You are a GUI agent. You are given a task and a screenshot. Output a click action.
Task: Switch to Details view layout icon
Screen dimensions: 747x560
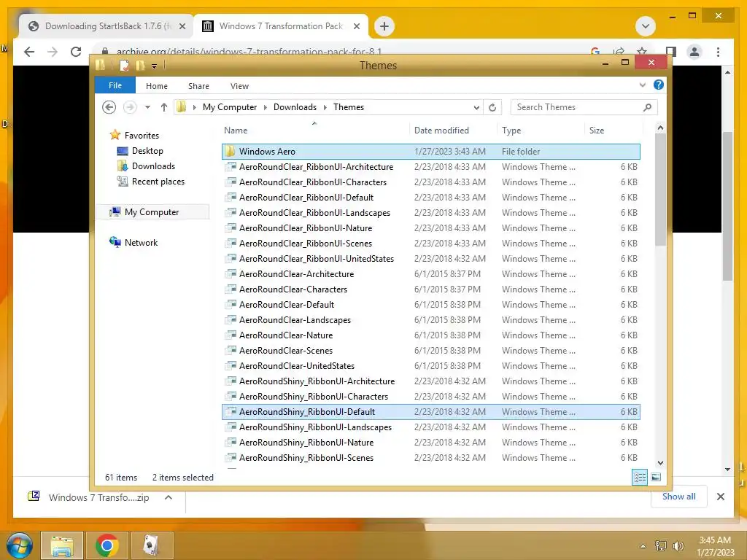640,477
